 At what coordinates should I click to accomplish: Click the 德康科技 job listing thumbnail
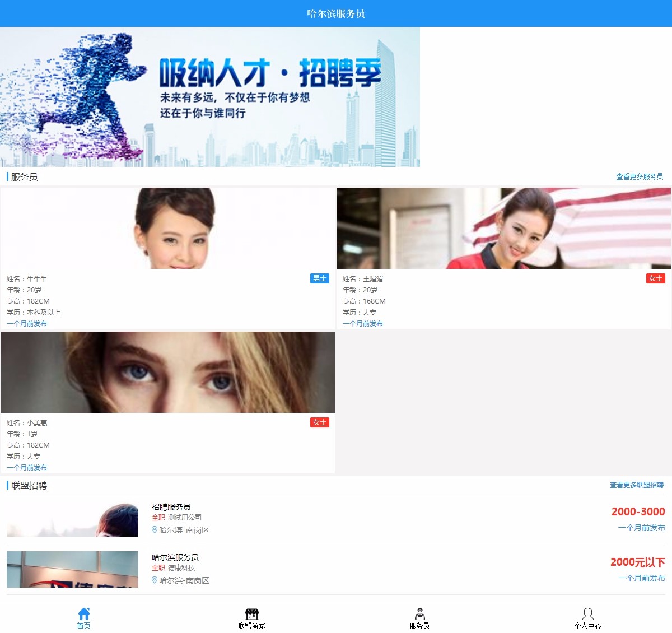point(72,569)
